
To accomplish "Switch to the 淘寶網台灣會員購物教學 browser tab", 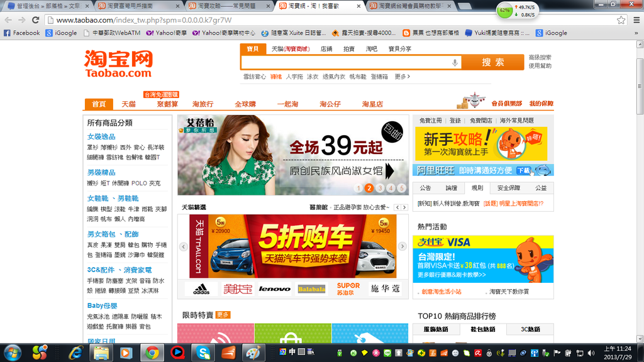I will coord(411,6).
